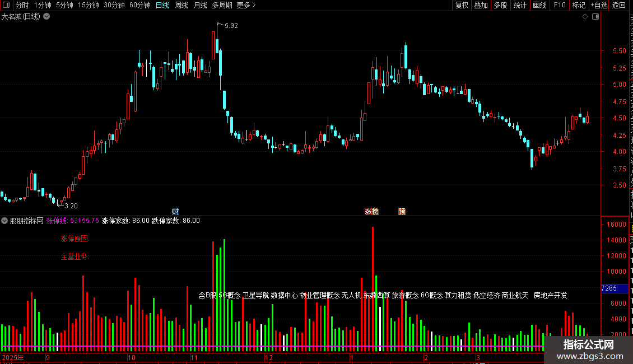Screen dimensions: 633x364
Task: Expand the 更多 periods dropdown
Action: tap(246, 5)
